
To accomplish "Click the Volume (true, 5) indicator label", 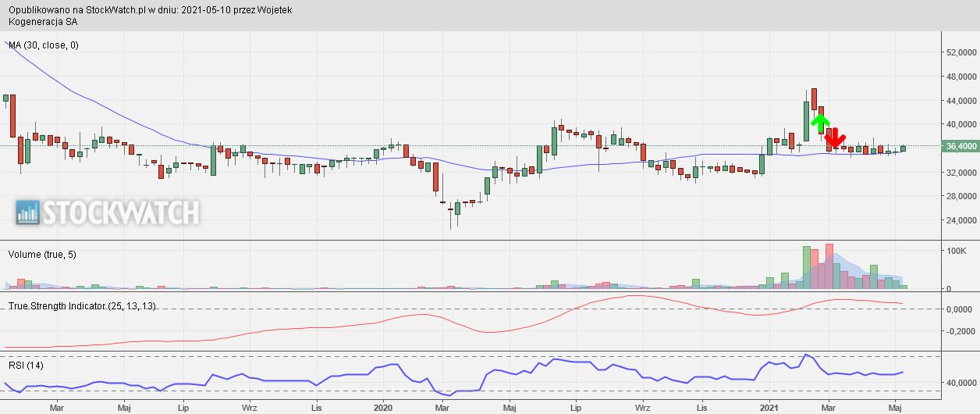I will (43, 255).
